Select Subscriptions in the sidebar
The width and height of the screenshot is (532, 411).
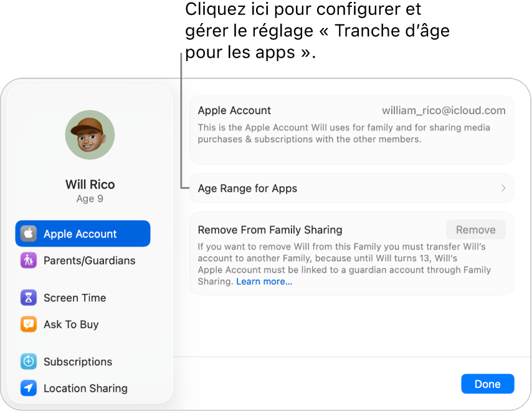pyautogui.click(x=78, y=362)
